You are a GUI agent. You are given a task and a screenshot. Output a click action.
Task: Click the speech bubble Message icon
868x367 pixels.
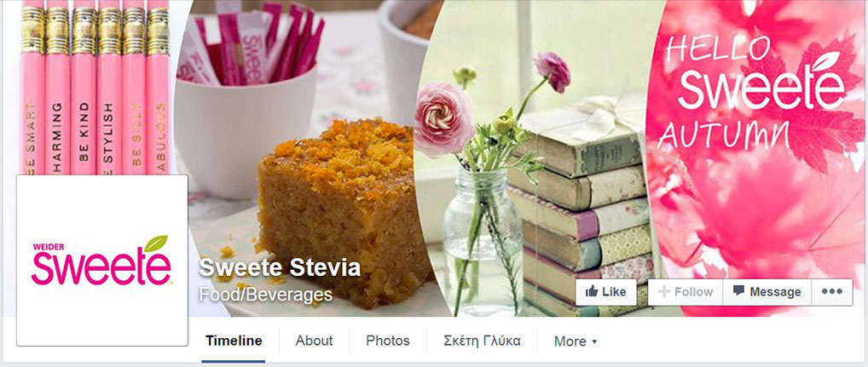pos(738,290)
